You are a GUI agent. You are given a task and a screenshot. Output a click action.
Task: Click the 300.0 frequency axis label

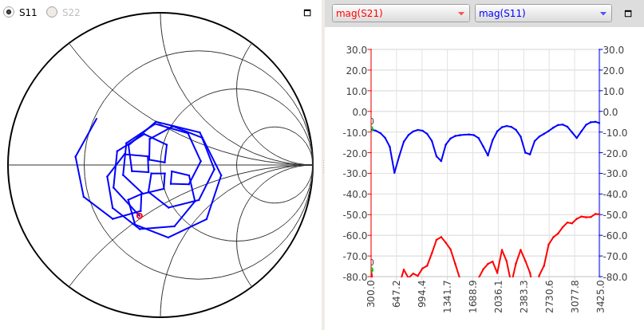pos(371,296)
